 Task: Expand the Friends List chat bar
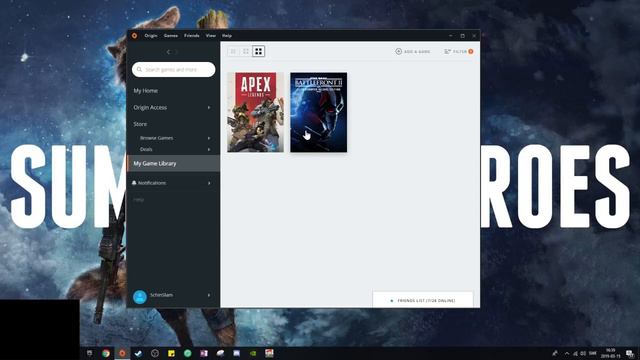(423, 300)
